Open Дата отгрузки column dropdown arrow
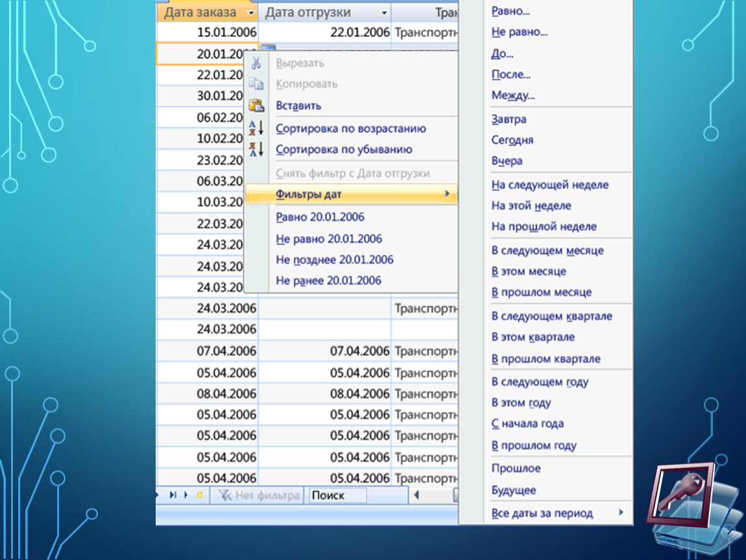 coord(383,13)
